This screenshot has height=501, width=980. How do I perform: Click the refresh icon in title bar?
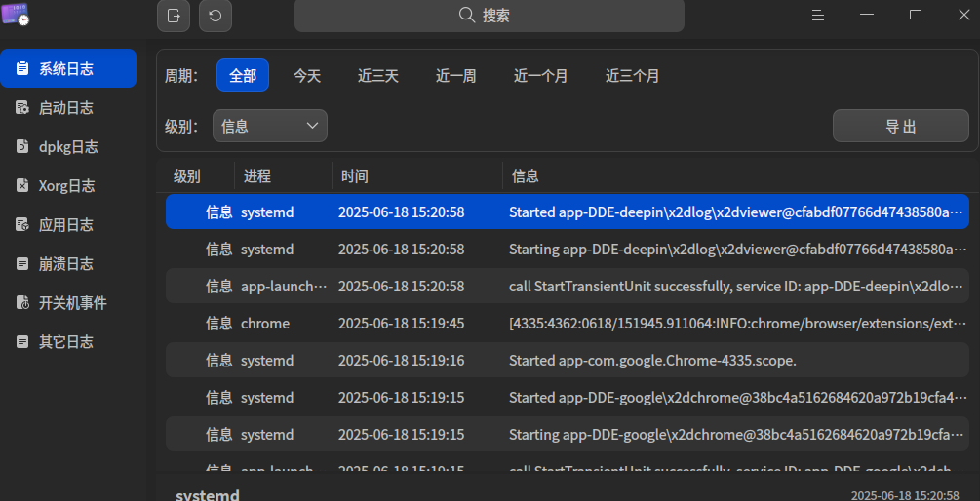coord(215,16)
